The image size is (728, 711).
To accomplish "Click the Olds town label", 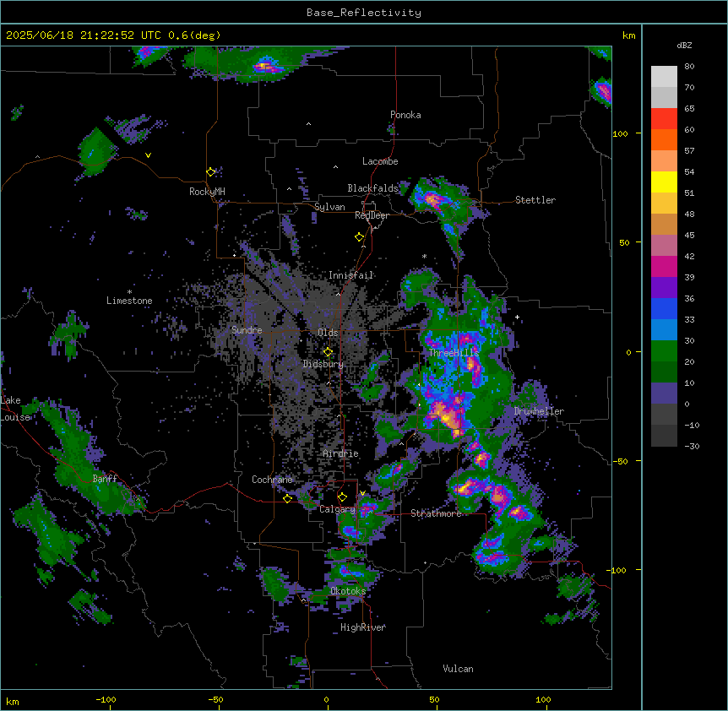I will (328, 333).
